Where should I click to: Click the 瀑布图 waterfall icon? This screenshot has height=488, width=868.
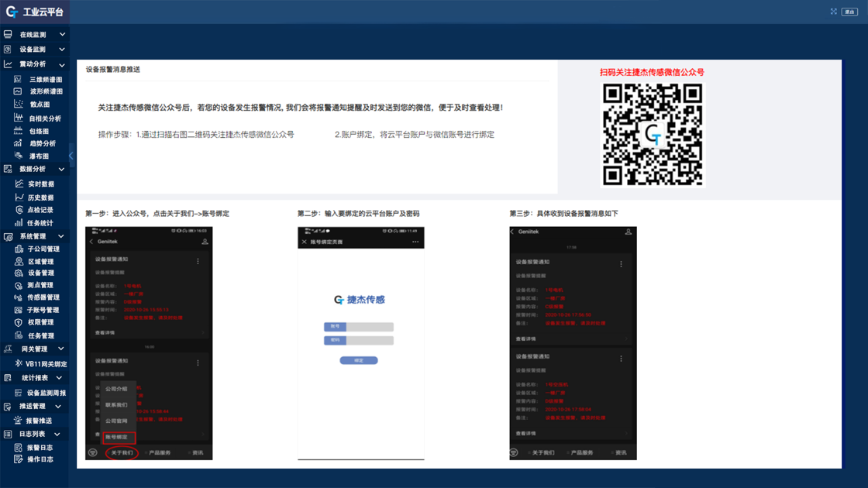19,156
